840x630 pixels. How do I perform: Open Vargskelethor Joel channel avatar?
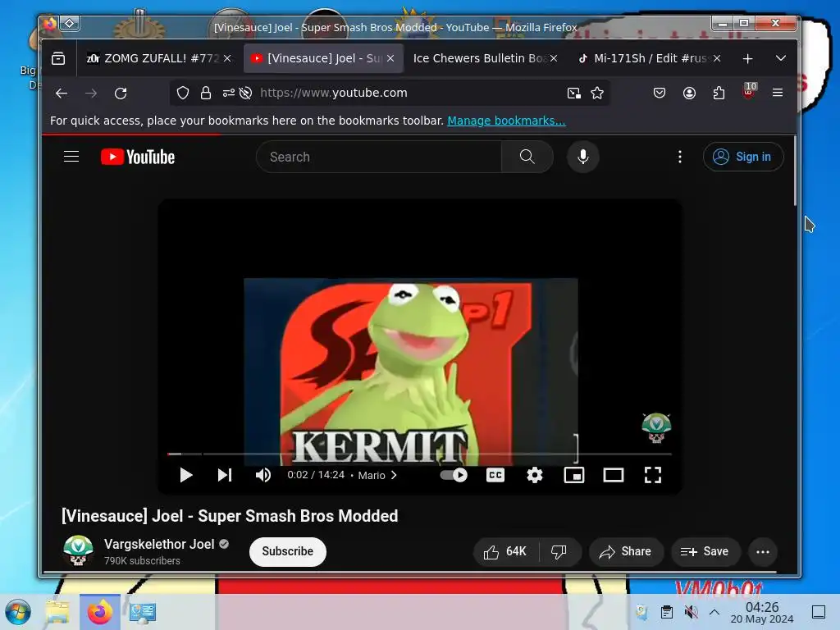(78, 550)
